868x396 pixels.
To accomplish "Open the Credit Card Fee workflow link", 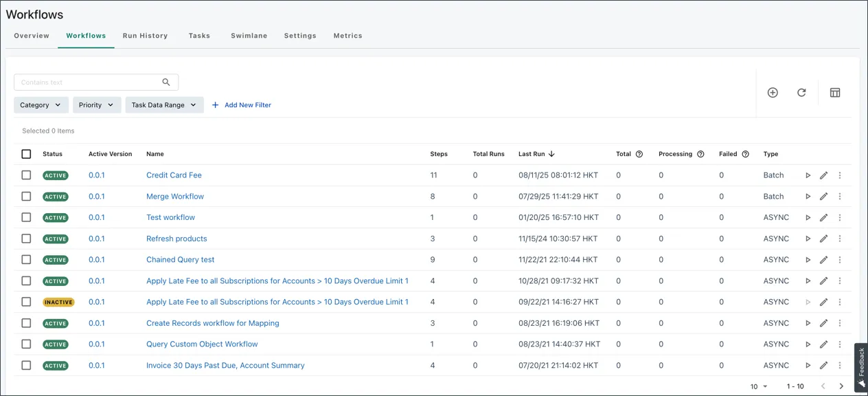I will (x=174, y=175).
